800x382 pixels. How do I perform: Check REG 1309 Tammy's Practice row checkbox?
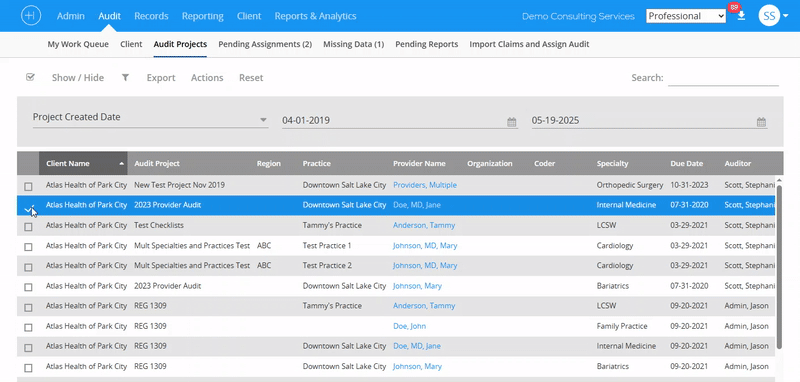pyautogui.click(x=28, y=308)
